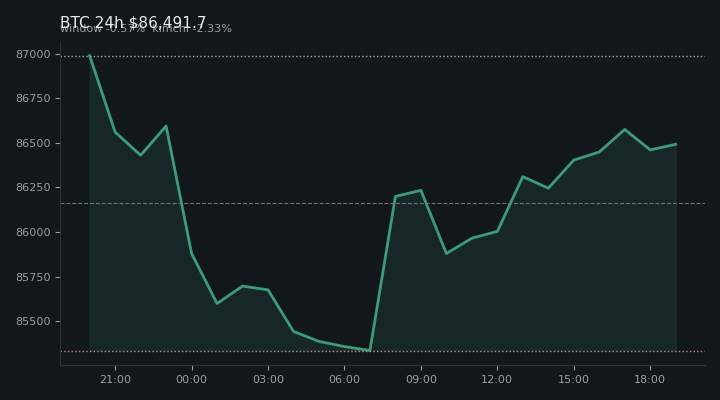Click the last data point of the line

tap(676, 144)
